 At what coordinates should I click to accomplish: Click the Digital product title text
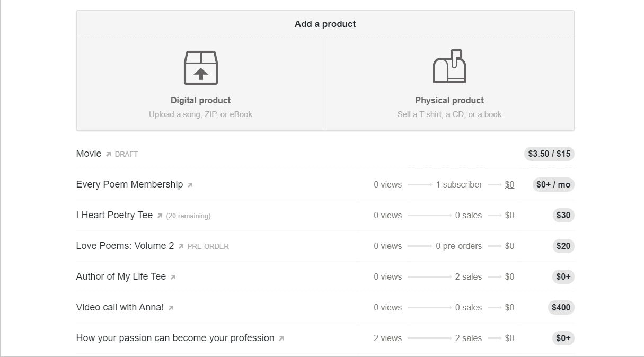pyautogui.click(x=200, y=100)
